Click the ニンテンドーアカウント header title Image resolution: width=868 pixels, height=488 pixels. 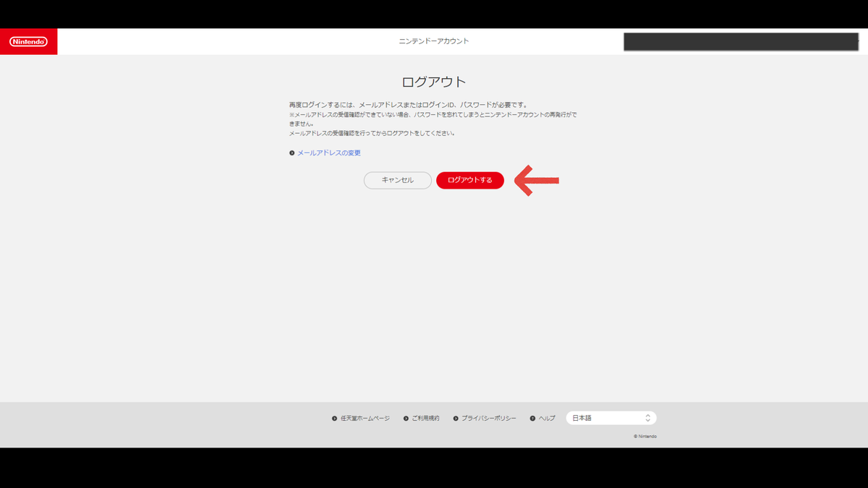coord(434,41)
